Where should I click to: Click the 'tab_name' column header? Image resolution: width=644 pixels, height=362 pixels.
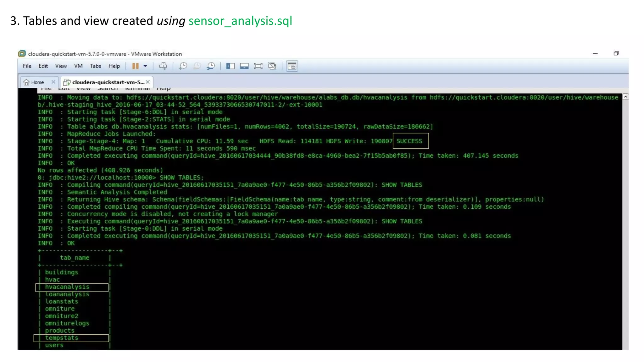point(75,258)
